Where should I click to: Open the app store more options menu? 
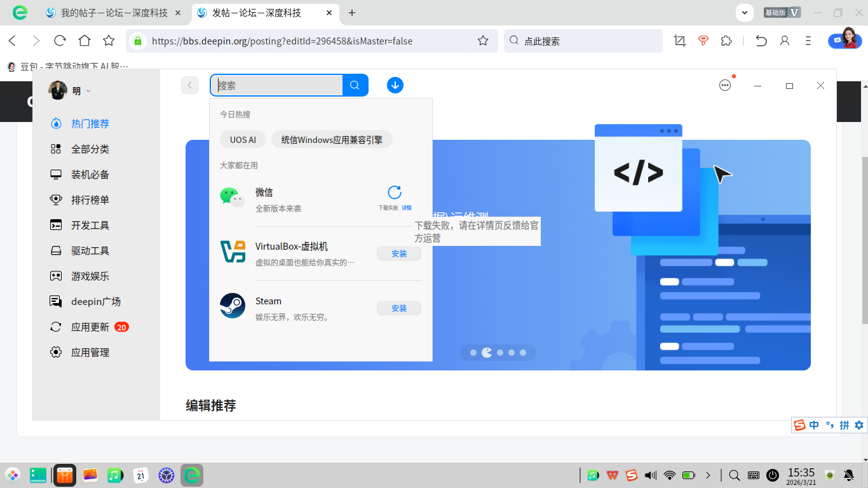tap(725, 85)
